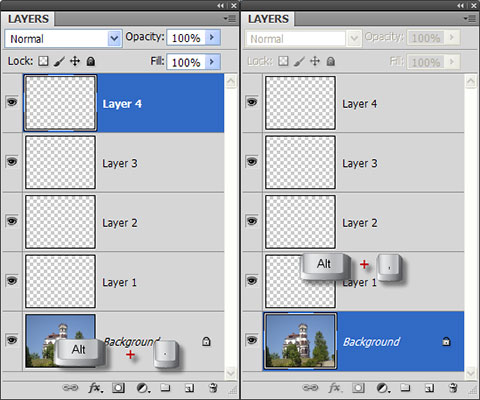Lock position move icon in right panel
Viewport: 480px width, 400px height.
pos(315,61)
